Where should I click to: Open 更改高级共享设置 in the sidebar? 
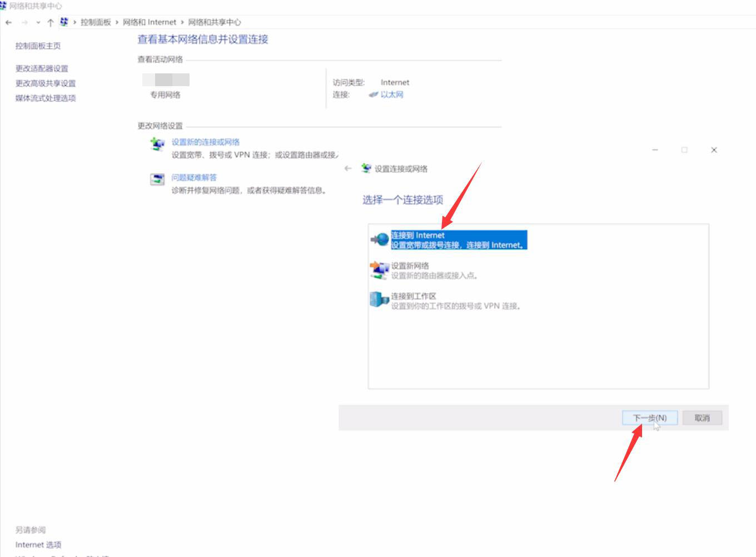coord(46,83)
